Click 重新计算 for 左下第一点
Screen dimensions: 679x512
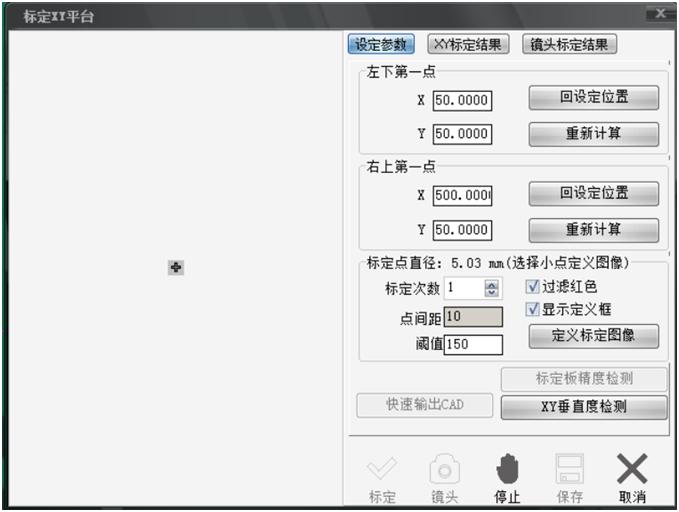click(x=594, y=133)
